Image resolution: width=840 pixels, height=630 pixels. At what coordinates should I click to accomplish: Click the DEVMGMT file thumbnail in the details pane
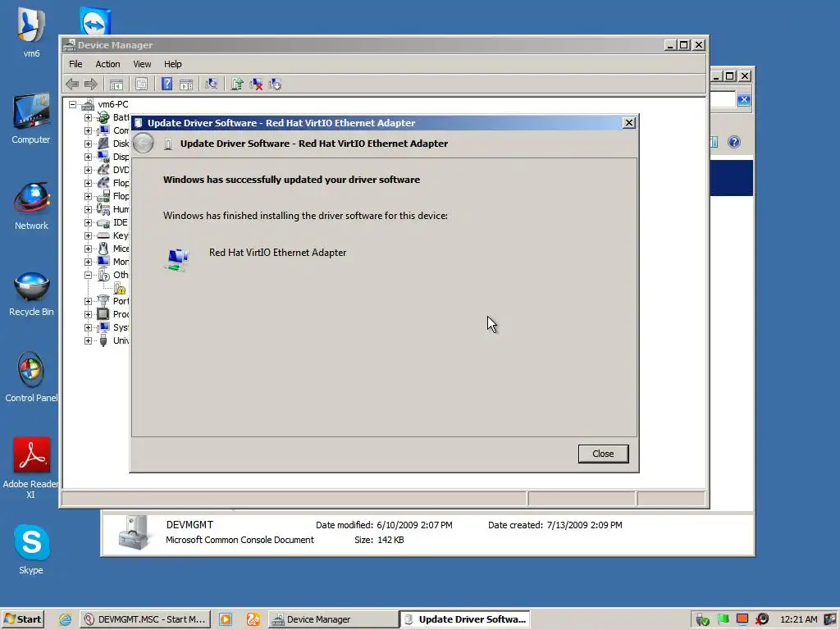(x=133, y=532)
